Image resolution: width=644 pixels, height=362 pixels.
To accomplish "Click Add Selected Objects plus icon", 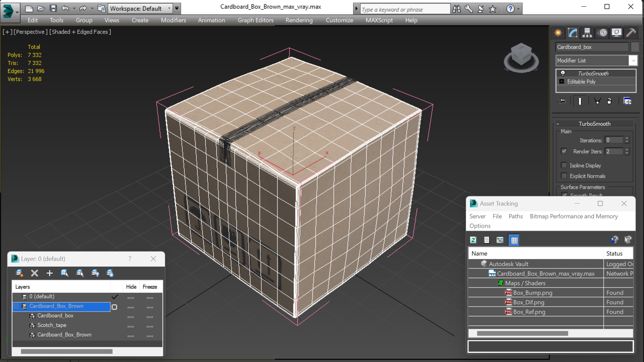I will pyautogui.click(x=49, y=273).
